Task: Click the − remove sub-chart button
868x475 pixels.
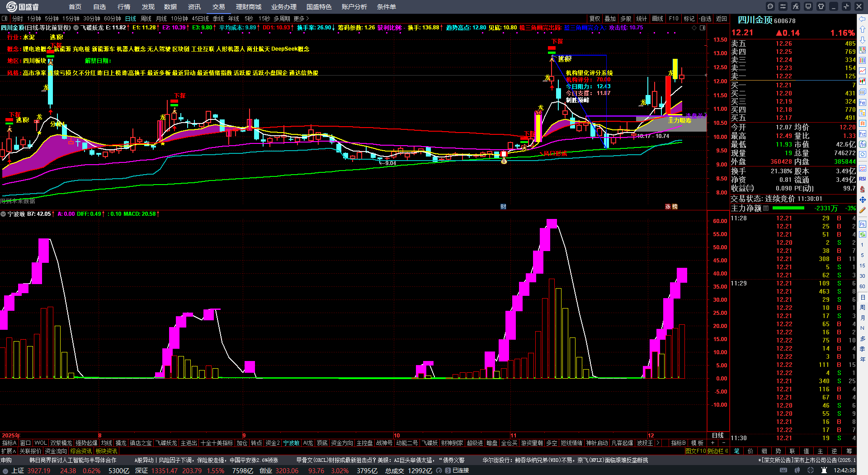Action: 723,443
